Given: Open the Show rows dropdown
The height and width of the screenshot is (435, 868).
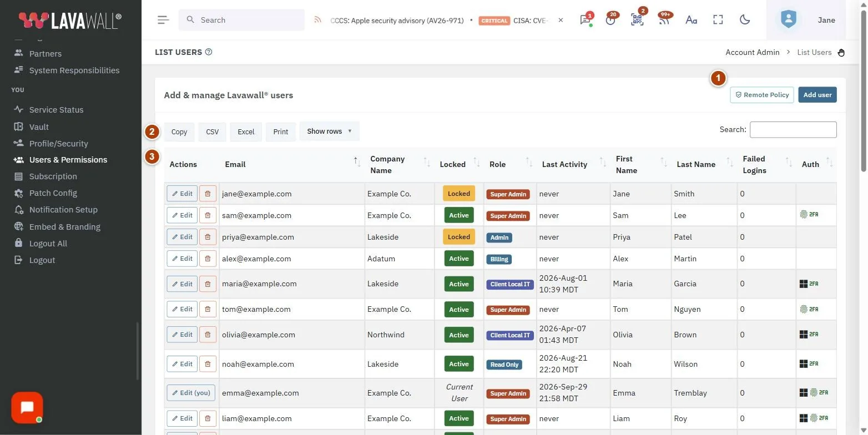Looking at the screenshot, I should [x=330, y=131].
